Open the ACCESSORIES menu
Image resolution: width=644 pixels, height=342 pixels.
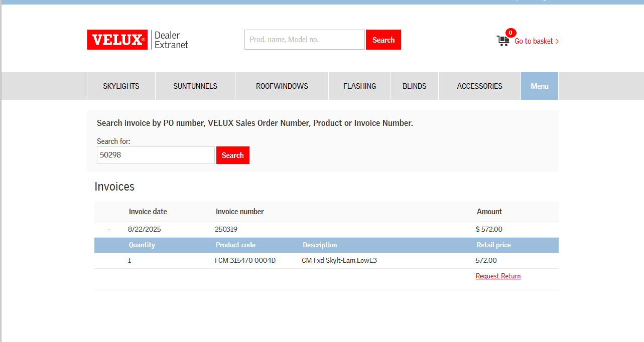coord(479,86)
